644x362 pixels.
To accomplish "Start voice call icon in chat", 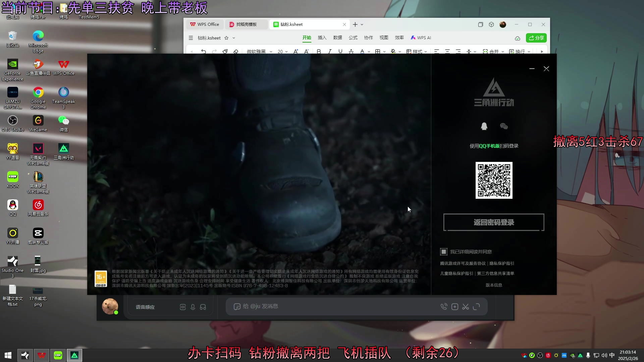I will tap(444, 307).
